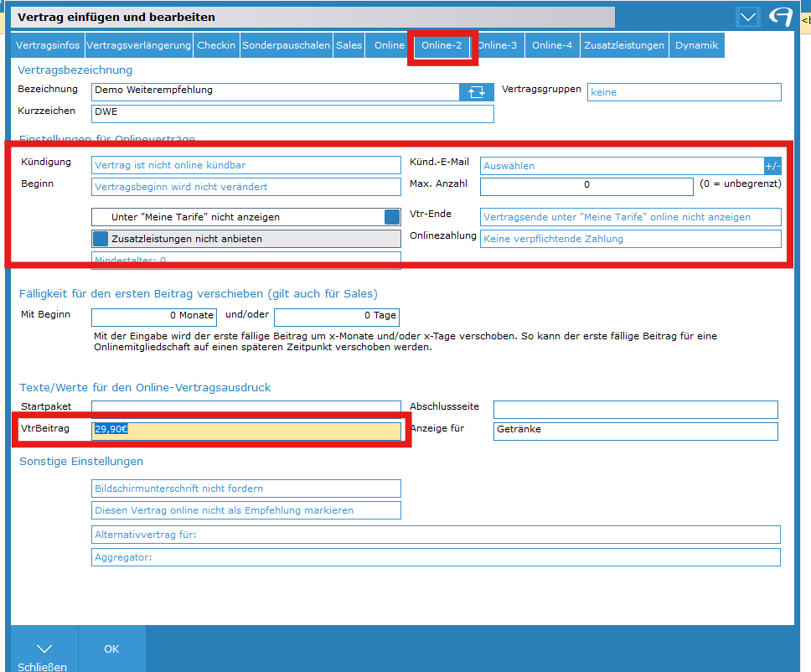Expand the Onlinezahlung selection field
Viewport: 811px width, 672px height.
point(630,239)
